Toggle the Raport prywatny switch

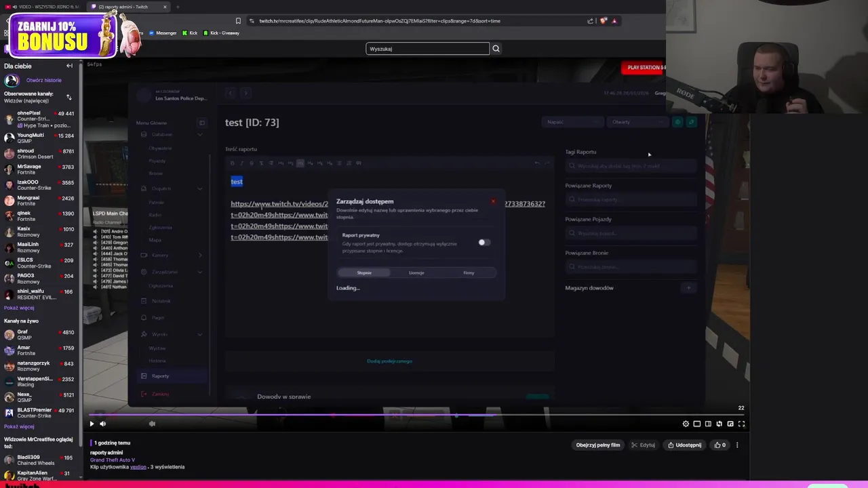[x=484, y=243]
